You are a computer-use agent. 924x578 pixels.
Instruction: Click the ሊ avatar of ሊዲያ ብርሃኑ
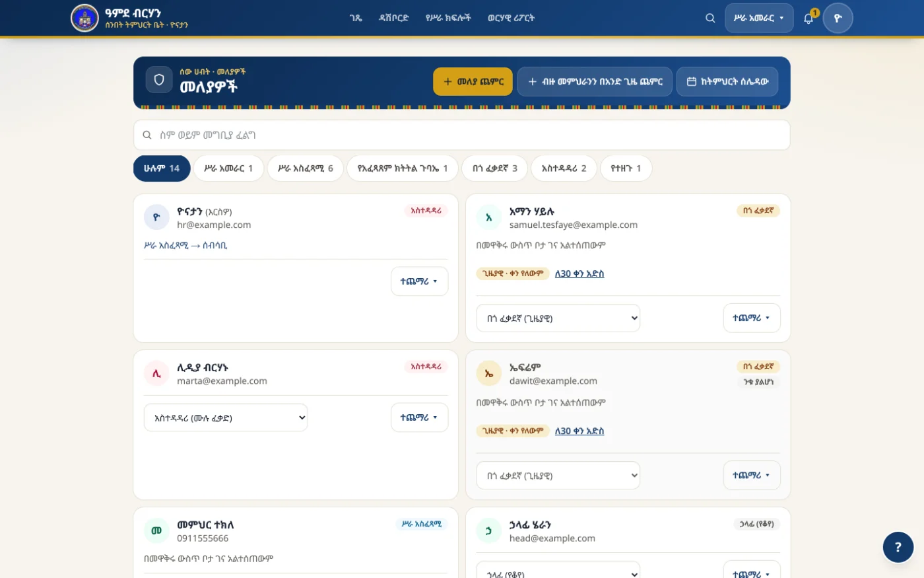(156, 374)
